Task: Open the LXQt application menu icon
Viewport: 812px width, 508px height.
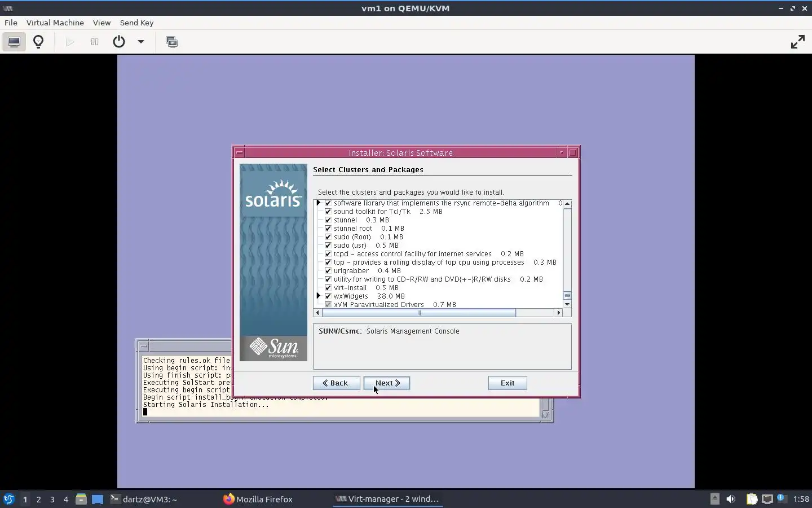Action: tap(8, 499)
